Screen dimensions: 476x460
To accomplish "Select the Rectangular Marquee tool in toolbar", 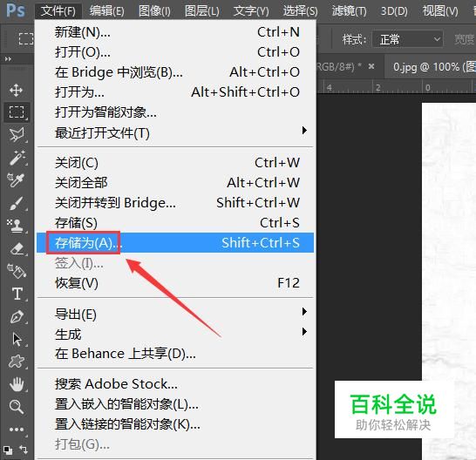I will [17, 112].
